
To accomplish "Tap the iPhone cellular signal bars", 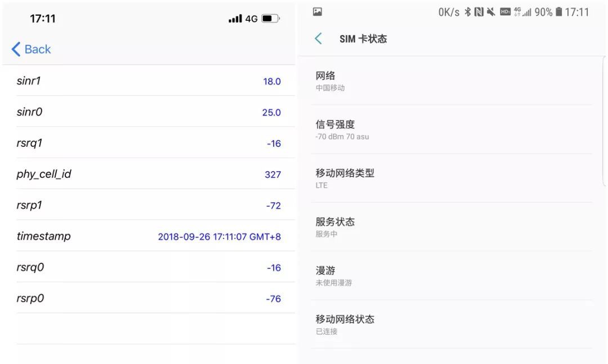I will coord(234,17).
